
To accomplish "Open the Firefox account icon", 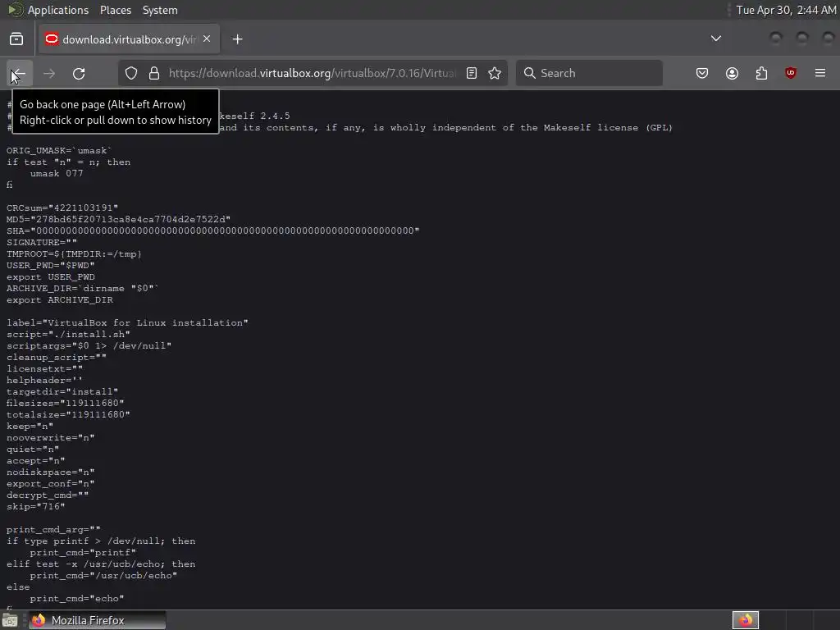I will [x=732, y=73].
